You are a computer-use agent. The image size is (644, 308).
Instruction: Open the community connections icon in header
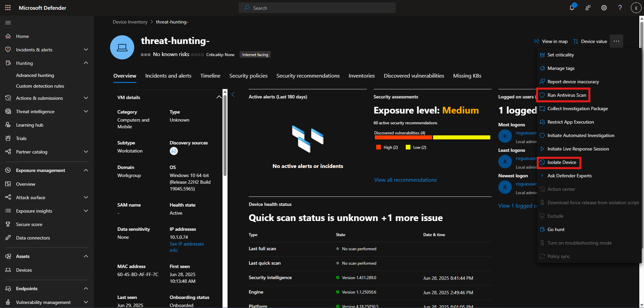point(588,8)
